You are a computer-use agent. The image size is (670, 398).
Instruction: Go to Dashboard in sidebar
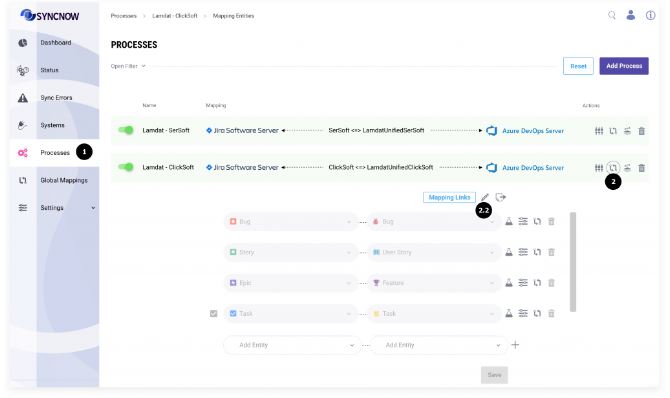coord(55,43)
